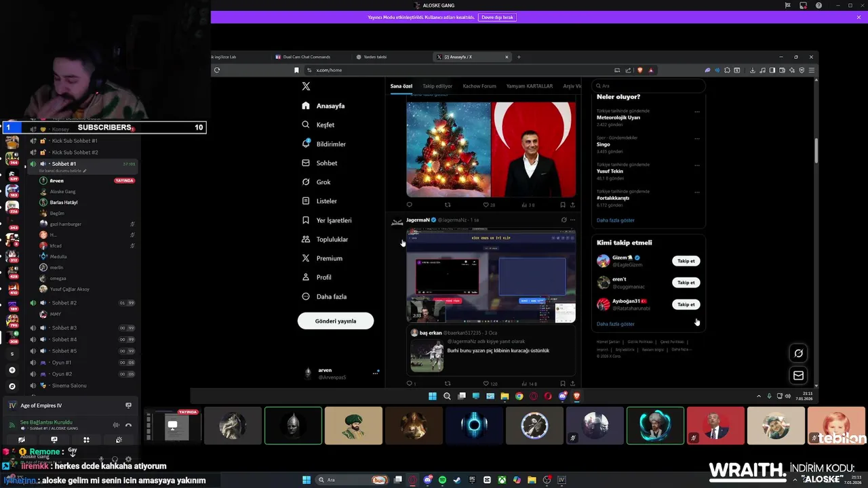Open more options for #ortalıkkarıştı trend

pos(696,192)
